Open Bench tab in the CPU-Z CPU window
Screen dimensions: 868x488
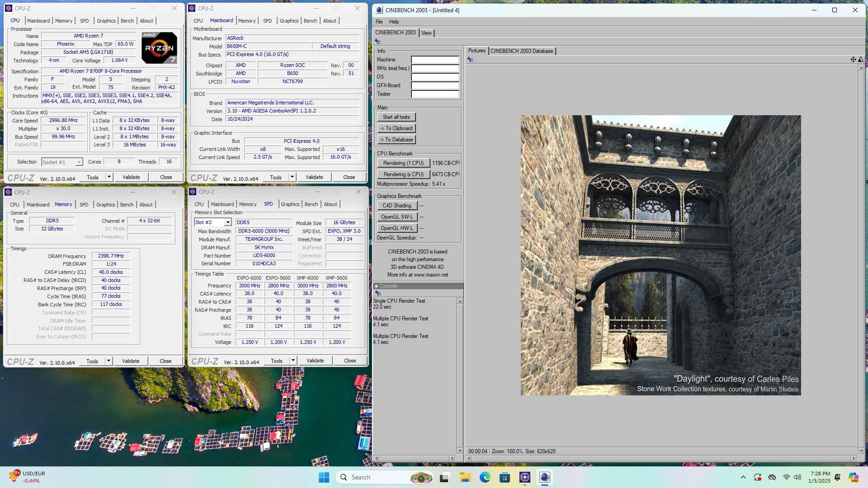point(127,21)
